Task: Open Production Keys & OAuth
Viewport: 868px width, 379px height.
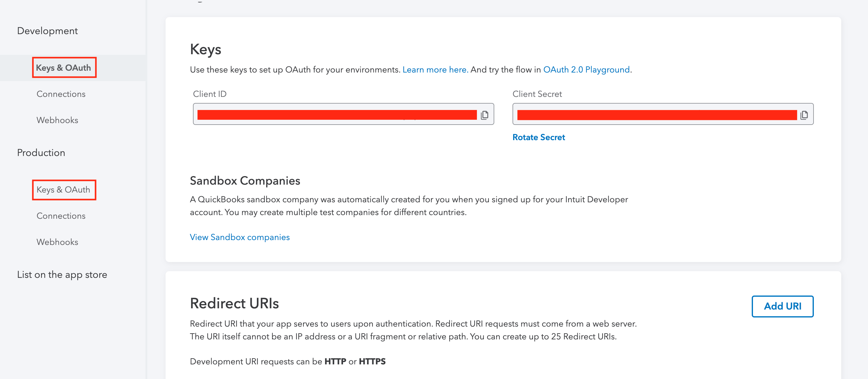Action: (64, 189)
